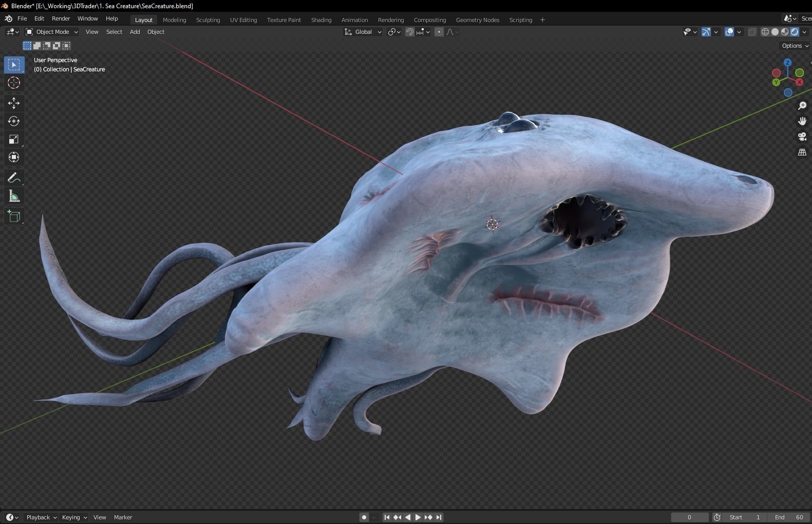Open the Render menu
This screenshot has width=812, height=524.
click(x=61, y=18)
